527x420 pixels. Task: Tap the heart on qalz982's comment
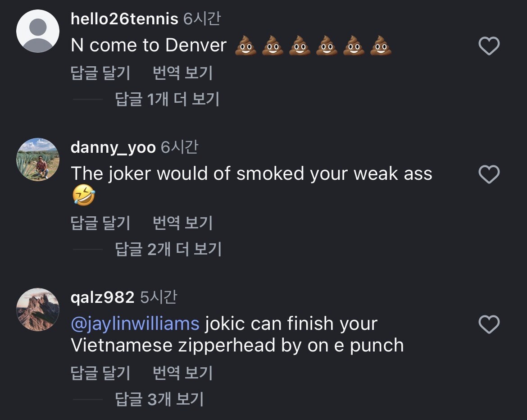(489, 324)
